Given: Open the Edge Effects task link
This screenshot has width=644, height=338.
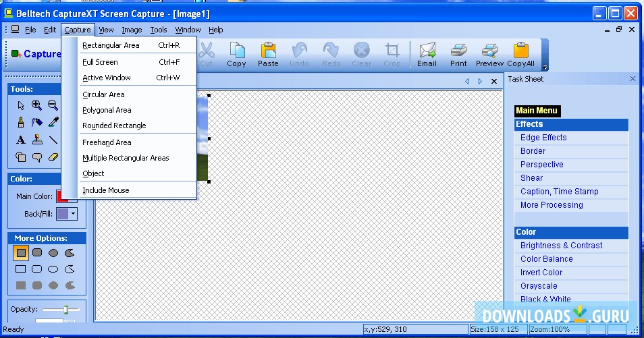Looking at the screenshot, I should click(x=543, y=138).
